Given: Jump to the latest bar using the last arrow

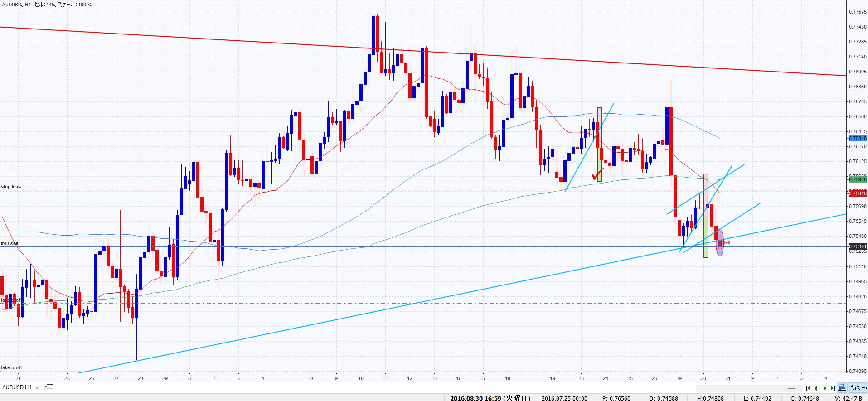Looking at the screenshot, I should (833, 388).
